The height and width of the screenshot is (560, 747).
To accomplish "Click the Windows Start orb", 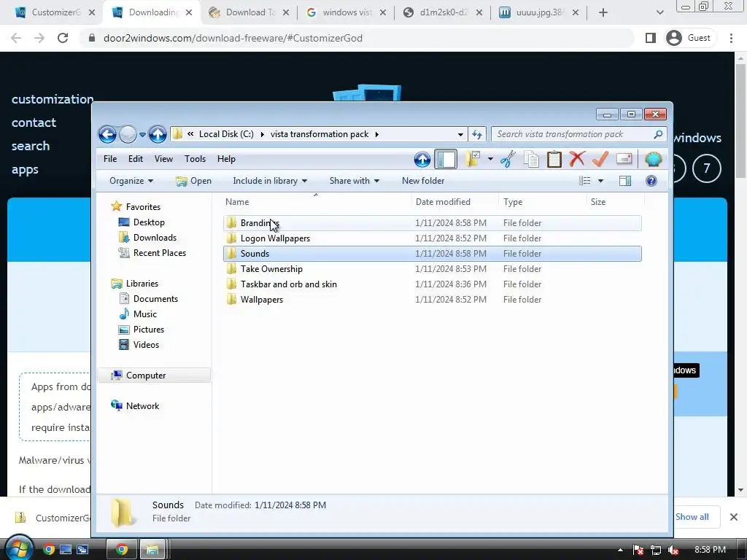I will [x=18, y=548].
